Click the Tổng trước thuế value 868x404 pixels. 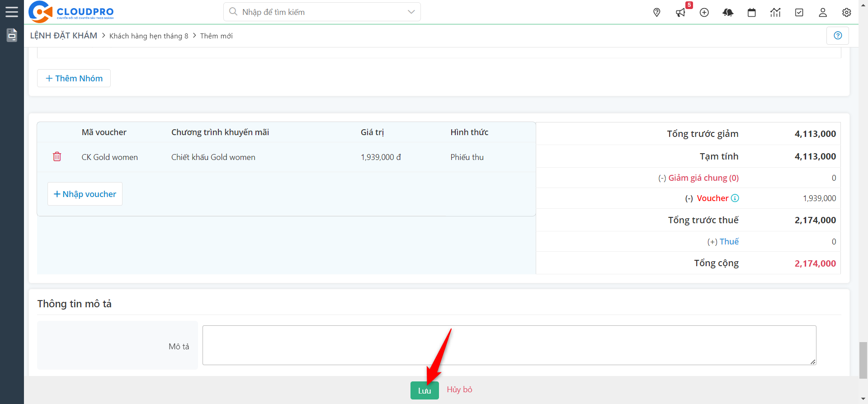[815, 220]
